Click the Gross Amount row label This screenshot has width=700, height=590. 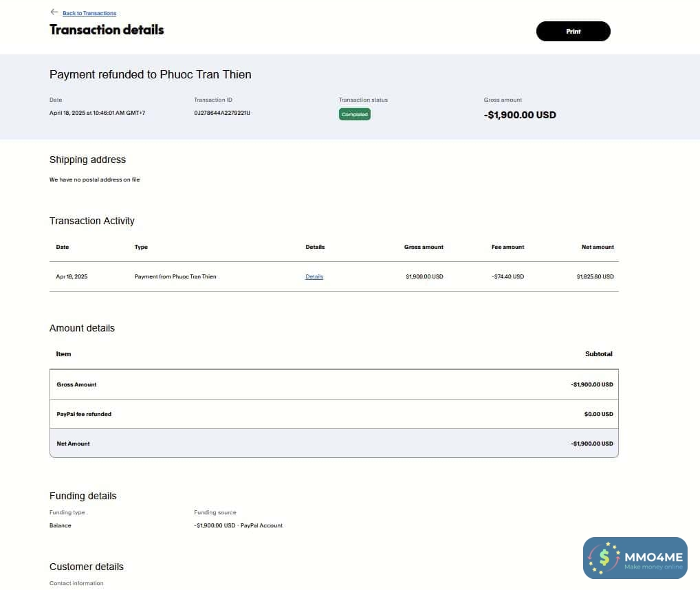(x=76, y=384)
